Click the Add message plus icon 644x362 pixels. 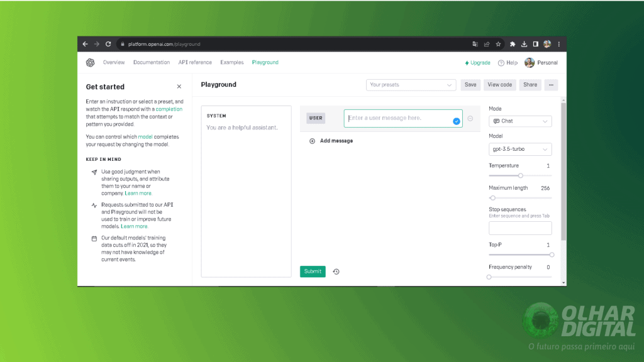point(313,141)
